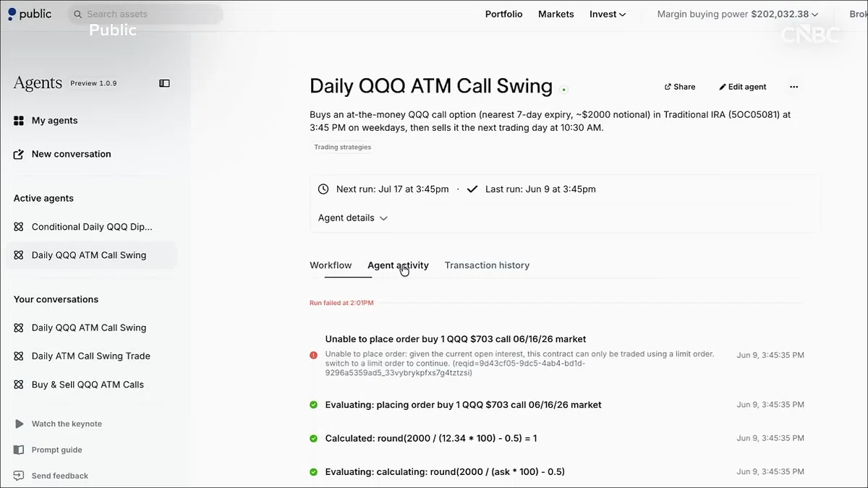Click the Run failed at 2:01PM text
This screenshot has height=488, width=868.
pyautogui.click(x=341, y=303)
